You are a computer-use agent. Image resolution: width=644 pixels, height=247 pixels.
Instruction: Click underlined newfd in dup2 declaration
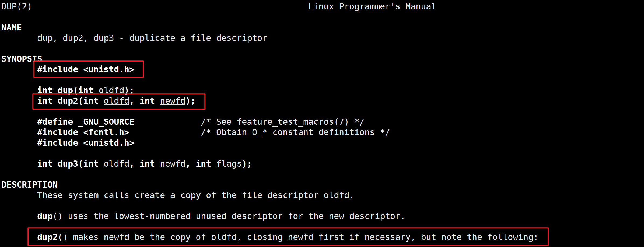(x=173, y=101)
